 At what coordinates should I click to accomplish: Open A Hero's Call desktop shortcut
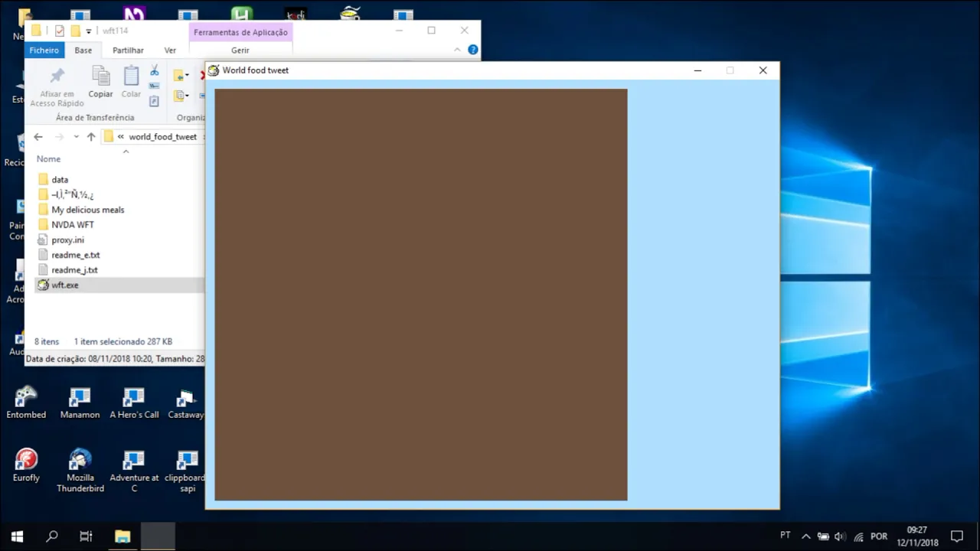(134, 403)
